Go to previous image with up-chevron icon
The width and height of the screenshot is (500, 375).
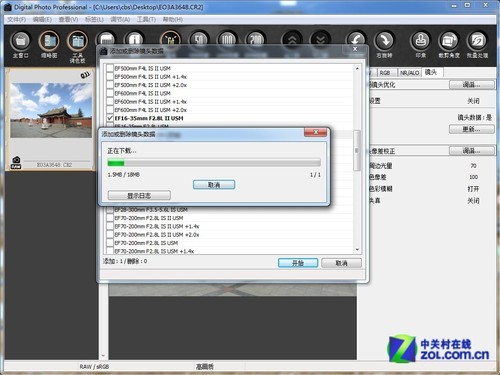pyautogui.click(x=292, y=39)
